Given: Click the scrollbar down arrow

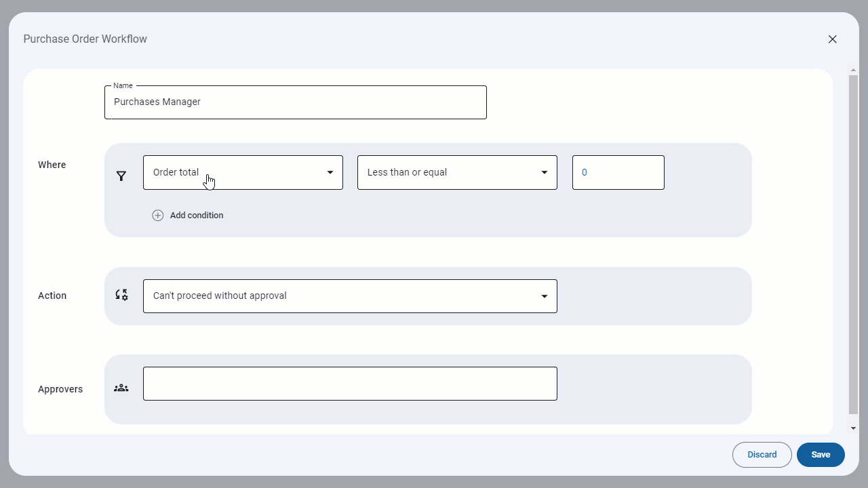Looking at the screenshot, I should point(853,428).
